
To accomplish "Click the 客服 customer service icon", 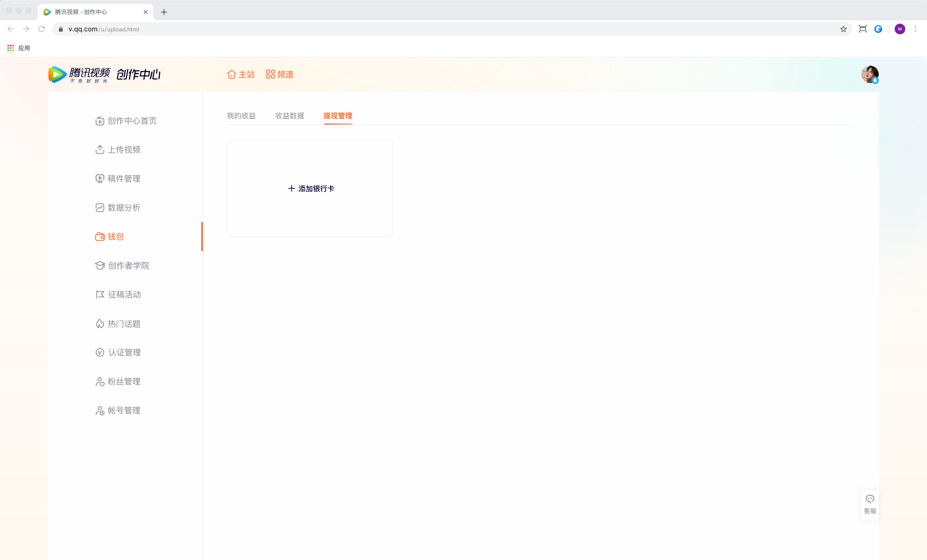I will click(870, 499).
